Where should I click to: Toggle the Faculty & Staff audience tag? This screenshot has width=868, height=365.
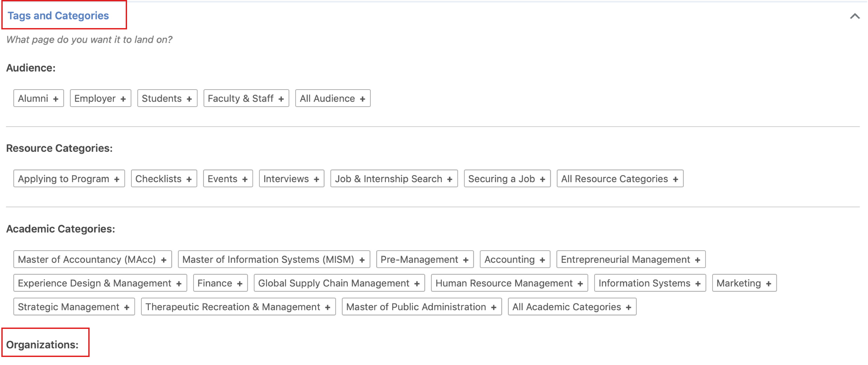coord(246,98)
